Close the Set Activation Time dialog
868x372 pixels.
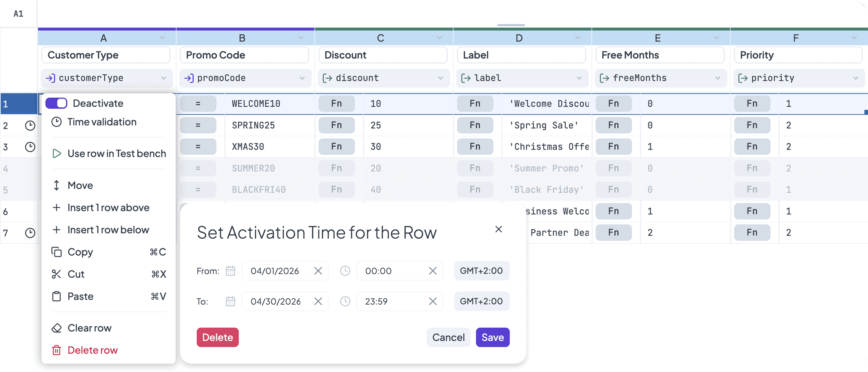[x=498, y=229]
